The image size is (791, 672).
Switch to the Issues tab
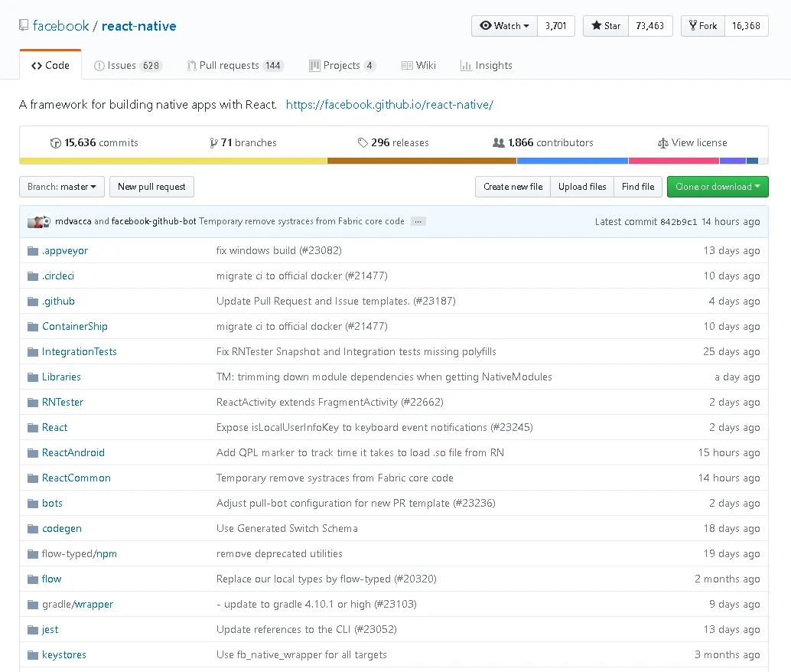click(x=128, y=66)
